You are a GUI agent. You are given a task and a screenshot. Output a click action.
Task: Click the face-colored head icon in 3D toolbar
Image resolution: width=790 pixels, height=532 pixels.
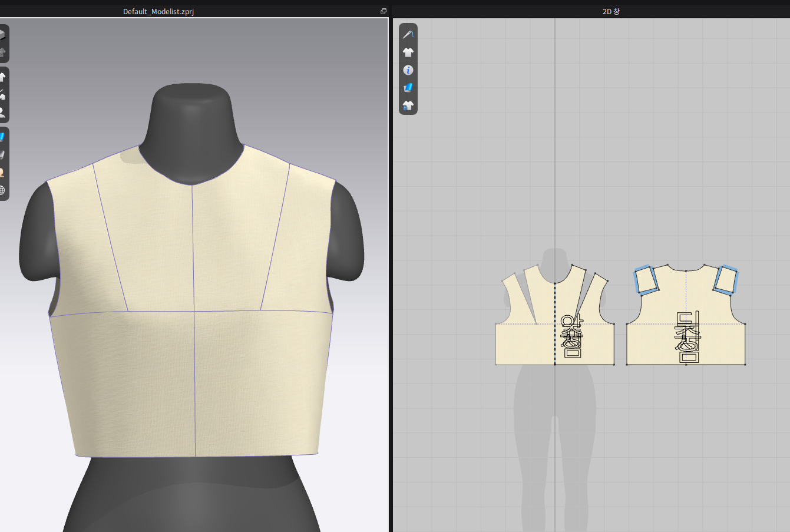click(x=2, y=173)
